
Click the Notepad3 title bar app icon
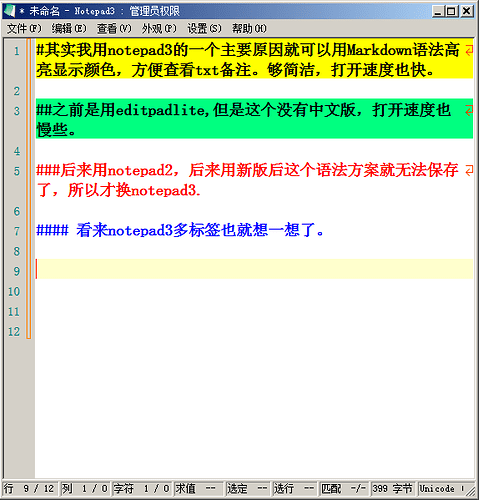[9, 11]
